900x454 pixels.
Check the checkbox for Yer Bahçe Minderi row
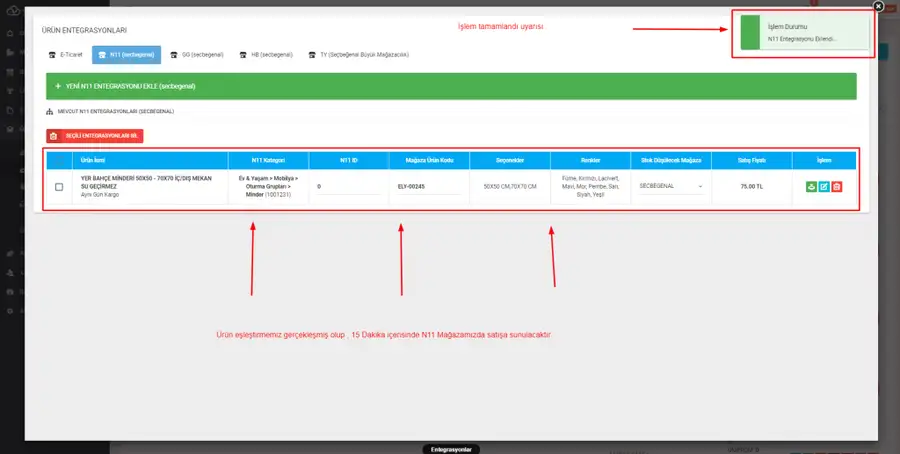[x=59, y=187]
